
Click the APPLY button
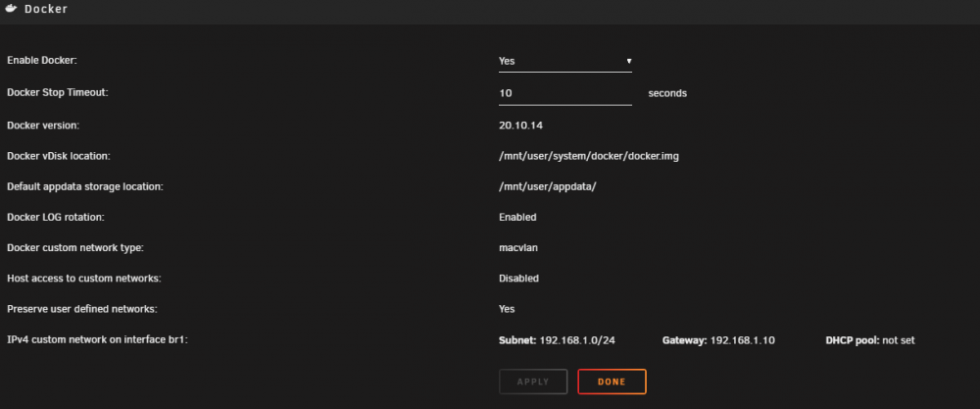533,382
